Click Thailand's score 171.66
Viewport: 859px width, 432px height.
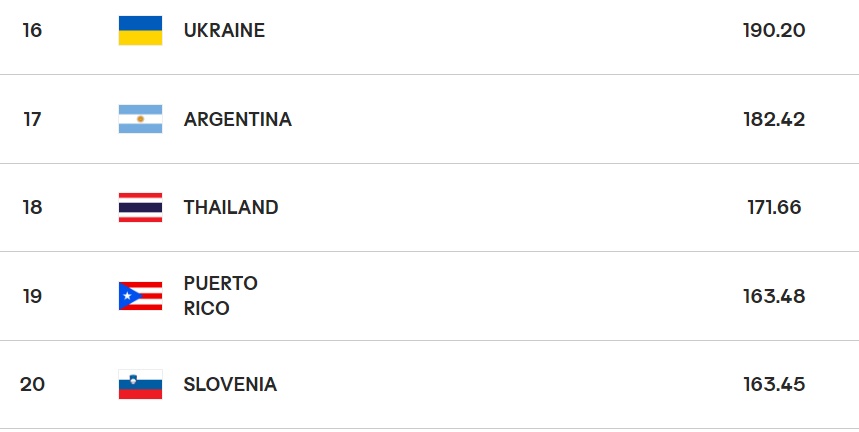click(774, 208)
